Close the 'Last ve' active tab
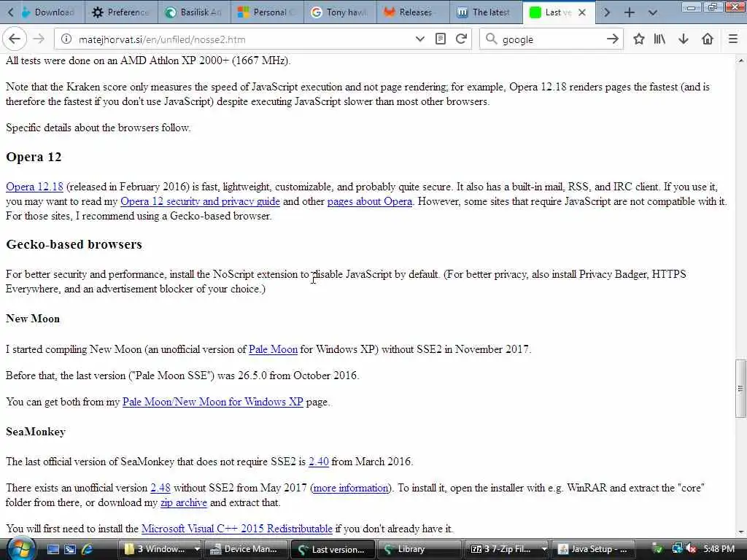 point(581,12)
